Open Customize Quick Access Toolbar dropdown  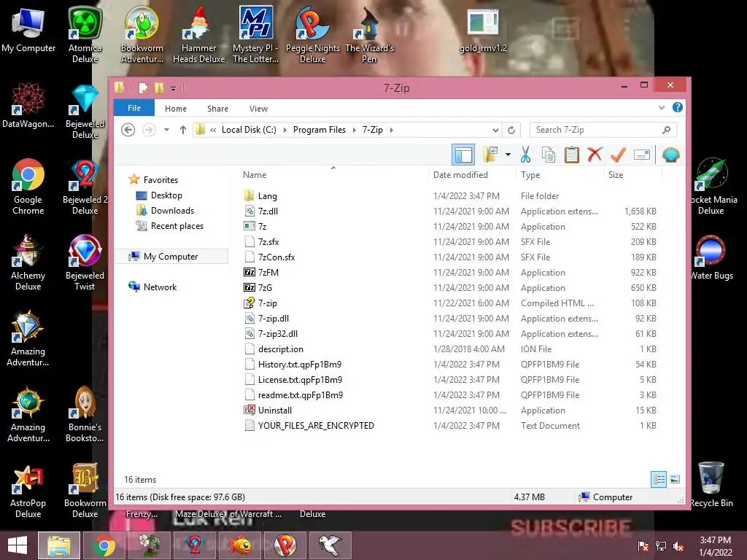173,88
